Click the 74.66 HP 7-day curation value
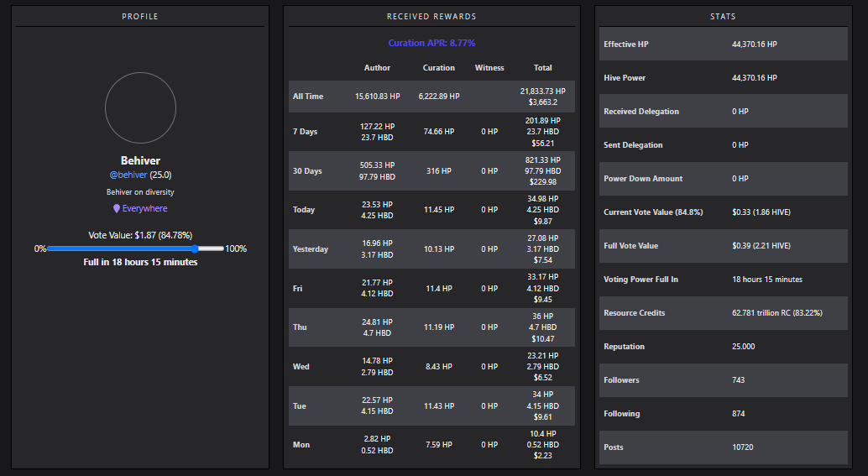 pos(439,132)
